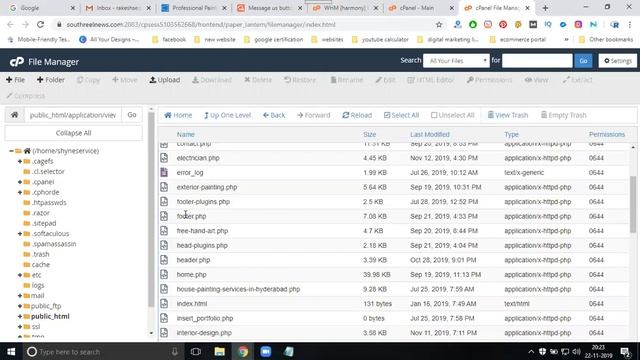Open Chrome from the Windows taskbar
The width and height of the screenshot is (640, 360).
[x=243, y=351]
